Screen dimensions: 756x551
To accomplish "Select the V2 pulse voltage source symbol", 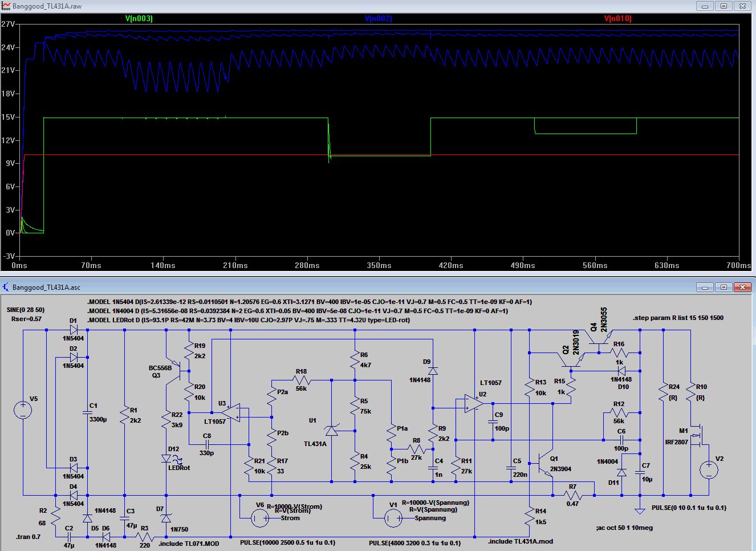I will click(x=709, y=469).
